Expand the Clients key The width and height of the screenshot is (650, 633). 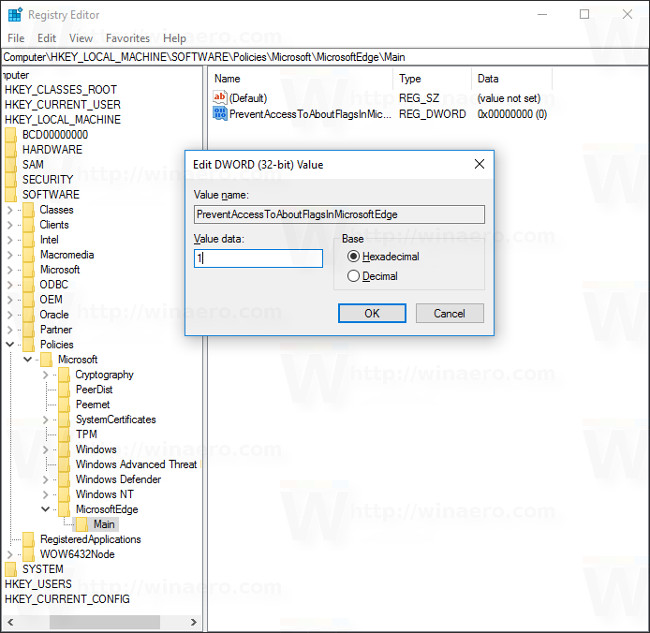click(10, 225)
